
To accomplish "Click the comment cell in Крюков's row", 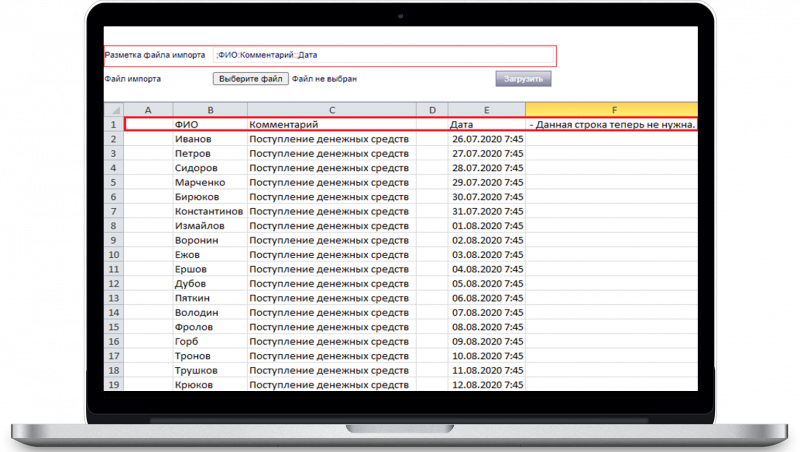I will pyautogui.click(x=332, y=385).
